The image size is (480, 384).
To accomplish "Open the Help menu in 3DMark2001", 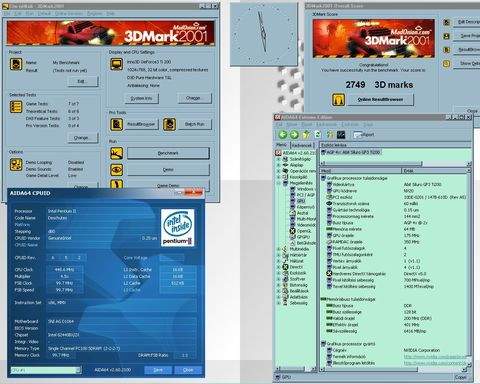I will tap(110, 13).
